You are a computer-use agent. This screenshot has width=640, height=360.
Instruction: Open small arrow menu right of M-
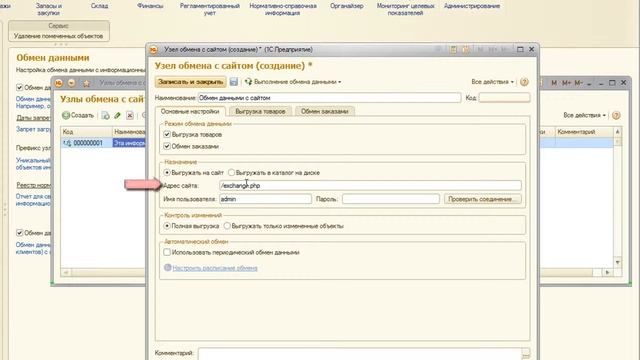pyautogui.click(x=589, y=84)
